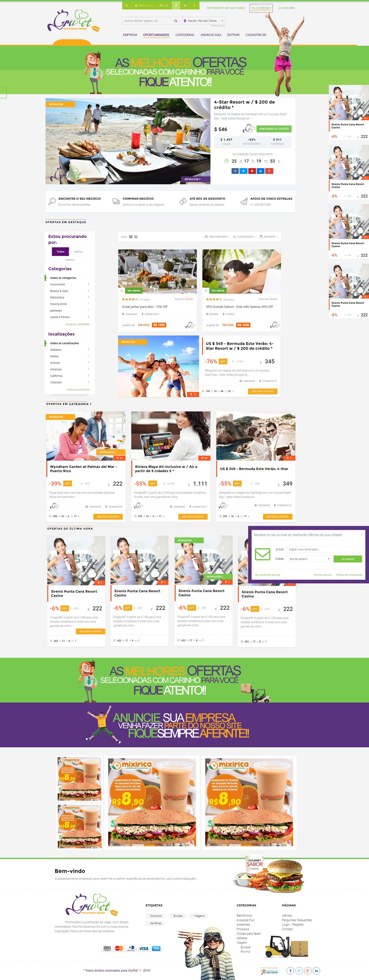Viewport: 369px width, 980px height.
Task: Open the Empresa menu item
Action: [130, 35]
